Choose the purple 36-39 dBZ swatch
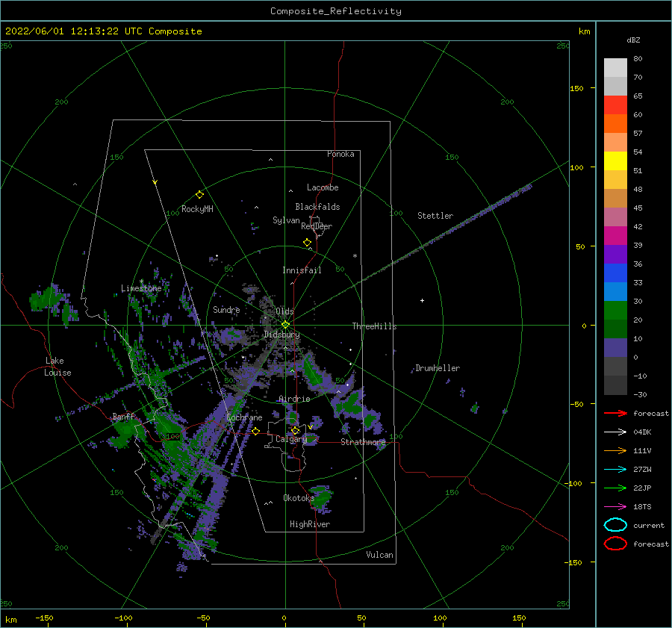Image resolution: width=672 pixels, height=628 pixels. pos(615,254)
